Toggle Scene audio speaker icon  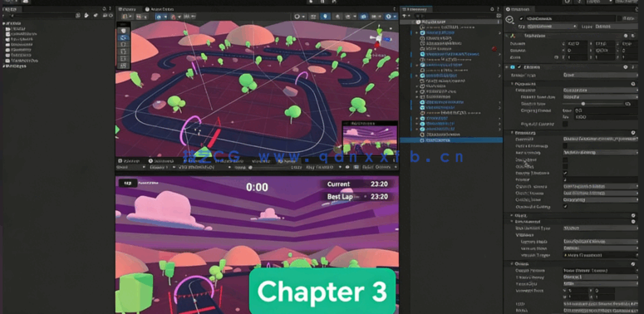337,17
